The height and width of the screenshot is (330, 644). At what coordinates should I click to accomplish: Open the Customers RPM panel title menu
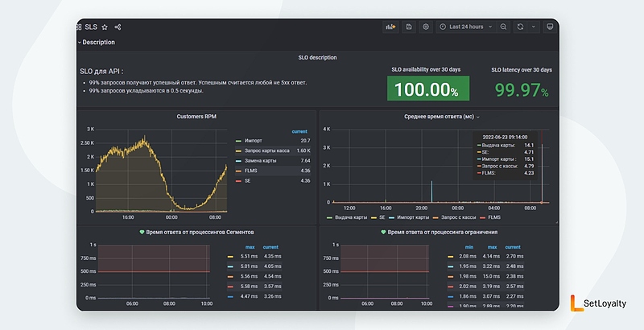point(196,117)
